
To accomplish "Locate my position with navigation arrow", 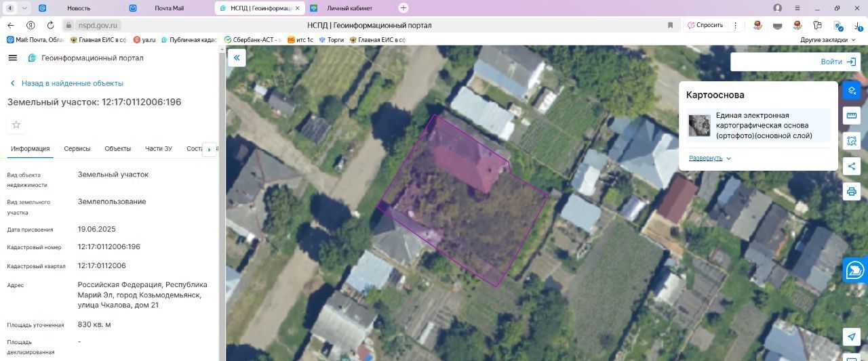I will click(852, 337).
